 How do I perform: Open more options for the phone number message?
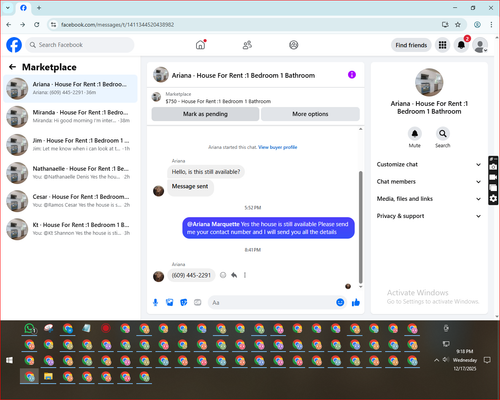(x=245, y=275)
